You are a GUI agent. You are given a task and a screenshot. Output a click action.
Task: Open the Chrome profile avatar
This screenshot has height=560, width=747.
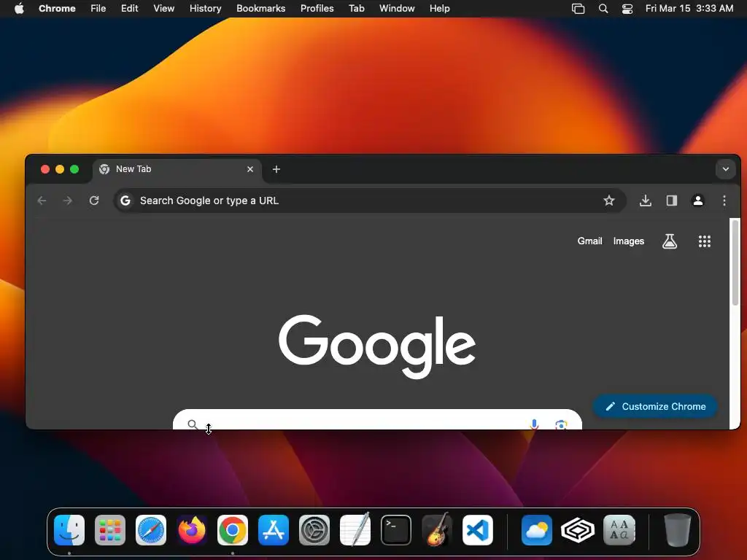click(698, 201)
